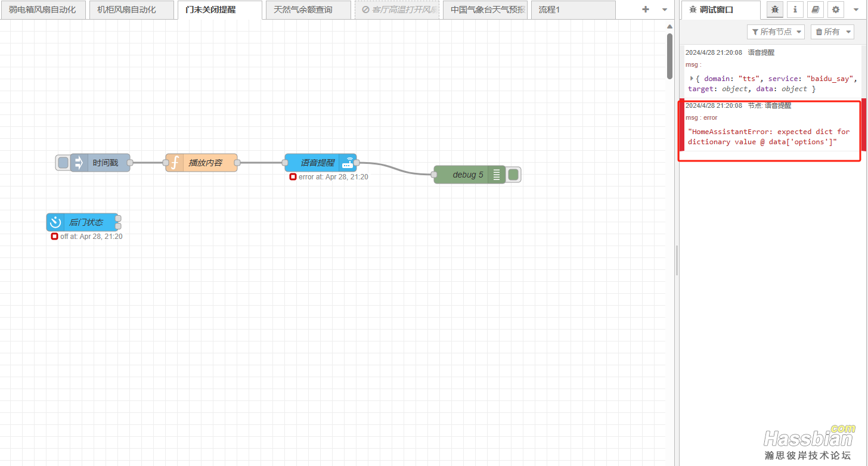Image resolution: width=868 pixels, height=466 pixels.
Task: Select the 调试窗口 sidebar tab
Action: [721, 10]
